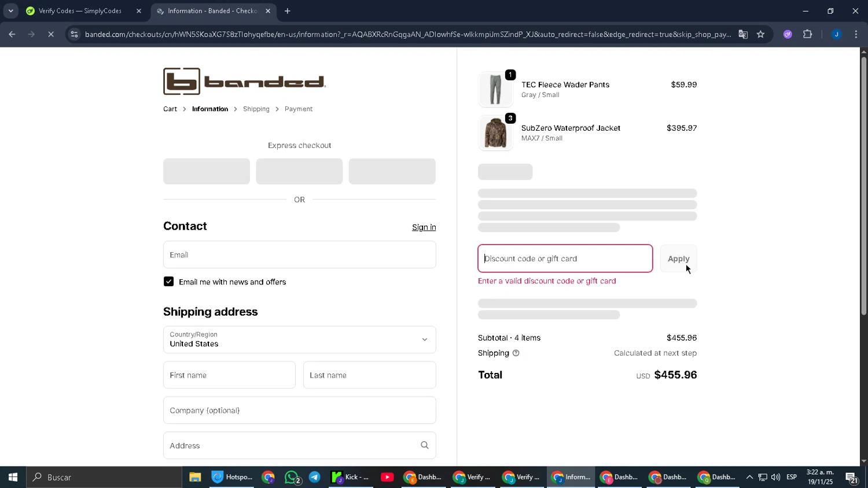The width and height of the screenshot is (868, 488).
Task: Show hidden system tray icons
Action: tap(749, 477)
